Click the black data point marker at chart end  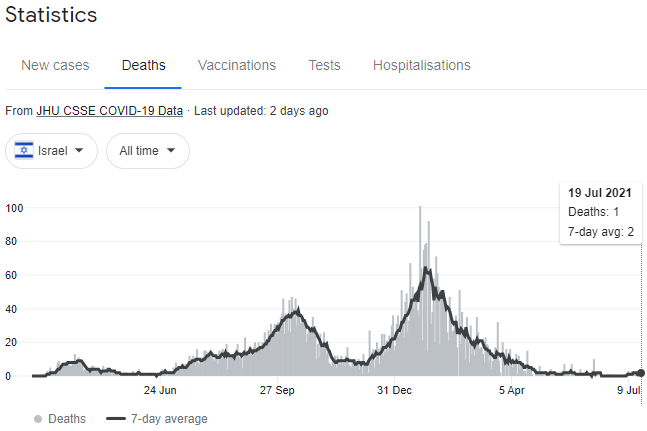click(x=641, y=373)
